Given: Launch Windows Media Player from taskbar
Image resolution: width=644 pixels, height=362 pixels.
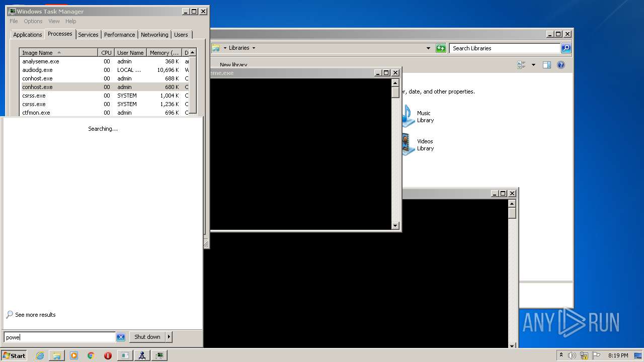Looking at the screenshot, I should [x=74, y=355].
